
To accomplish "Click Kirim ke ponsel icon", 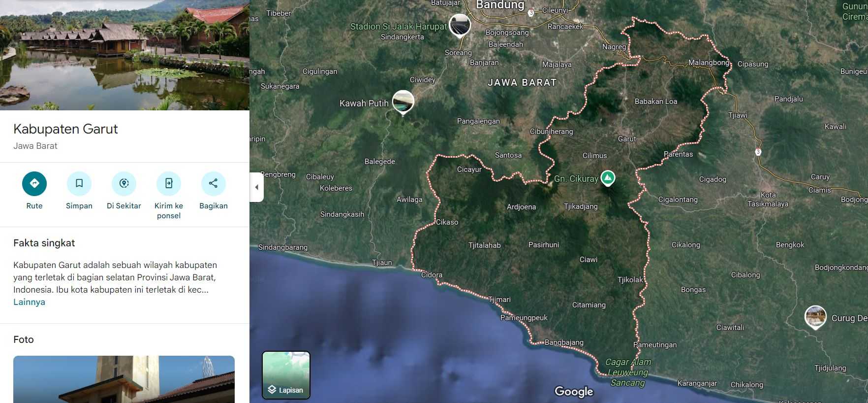I will [x=169, y=184].
